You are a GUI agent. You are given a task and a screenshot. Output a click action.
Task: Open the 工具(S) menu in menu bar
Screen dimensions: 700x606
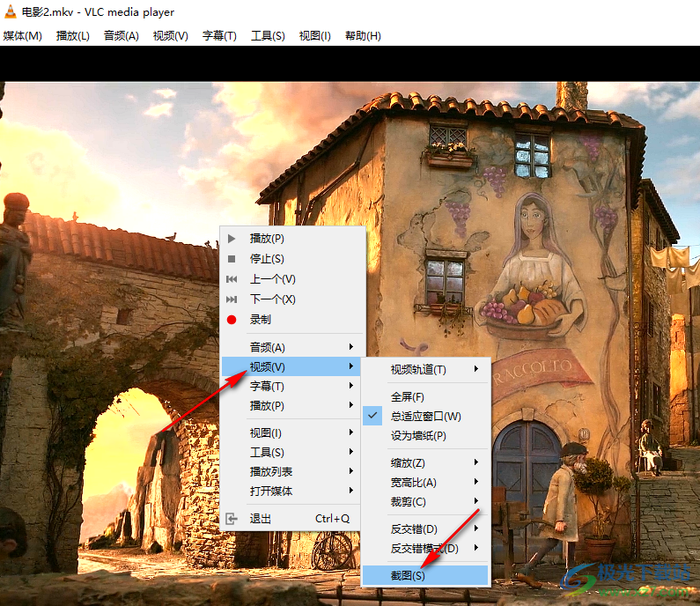pyautogui.click(x=268, y=36)
